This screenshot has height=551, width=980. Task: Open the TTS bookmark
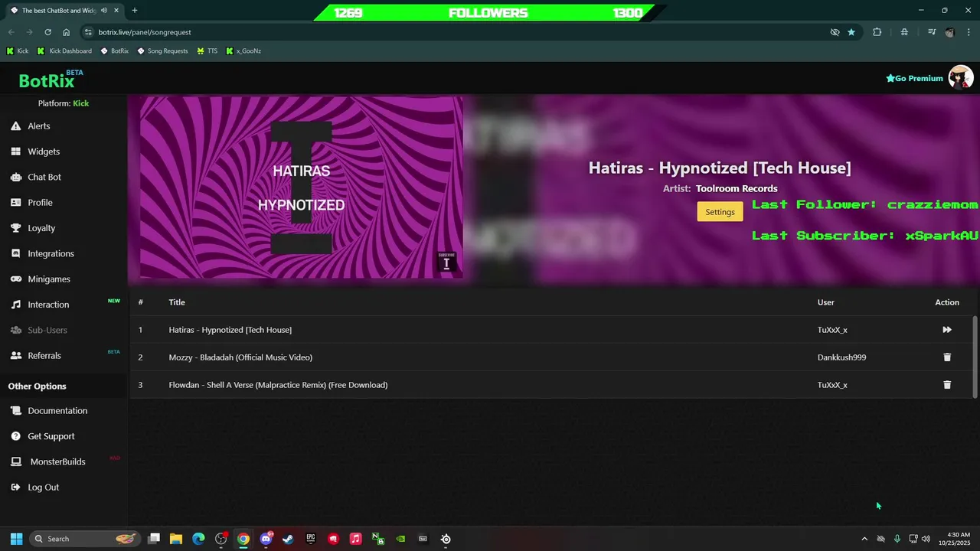pyautogui.click(x=207, y=51)
